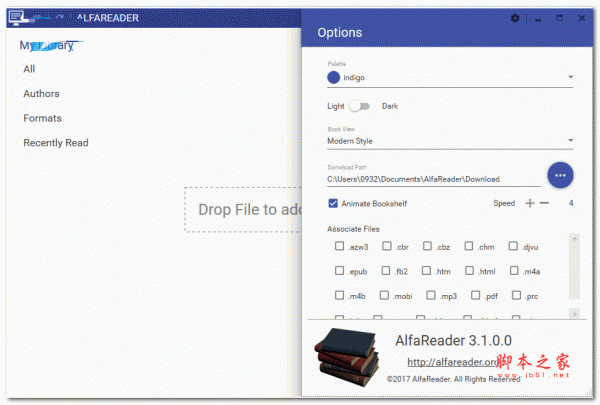600x405 pixels.
Task: Open the Palette indigo dropdown
Action: (x=450, y=77)
